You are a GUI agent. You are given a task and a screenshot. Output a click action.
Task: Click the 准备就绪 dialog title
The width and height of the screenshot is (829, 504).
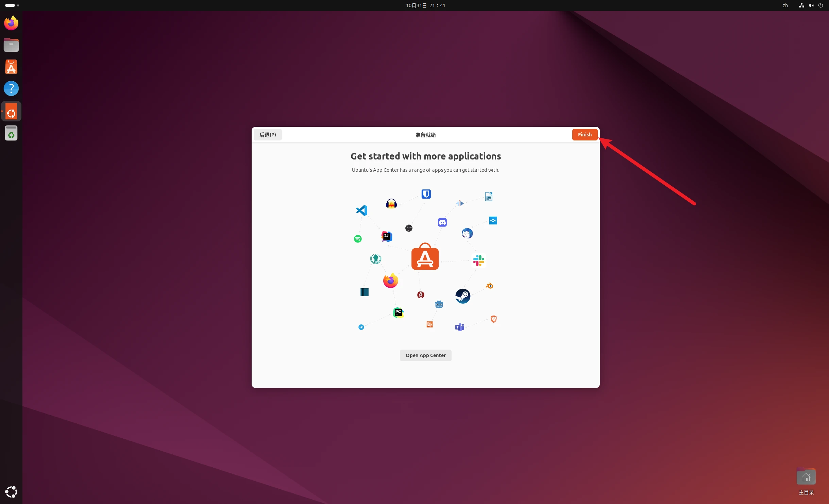(425, 135)
